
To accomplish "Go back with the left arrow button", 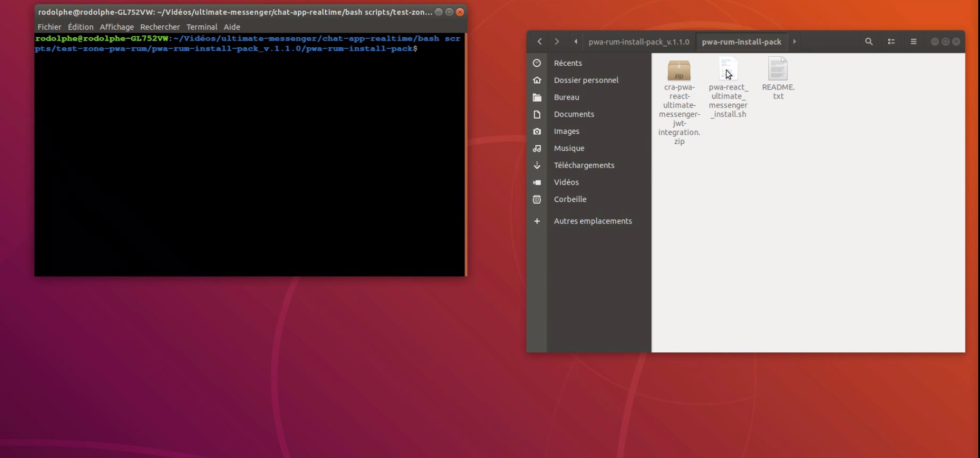I will point(539,42).
